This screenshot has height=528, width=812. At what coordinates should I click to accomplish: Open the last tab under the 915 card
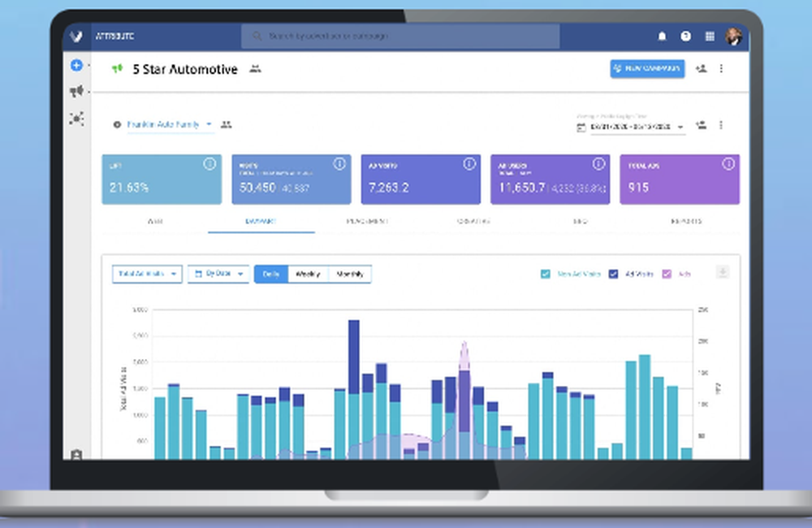pyautogui.click(x=687, y=221)
